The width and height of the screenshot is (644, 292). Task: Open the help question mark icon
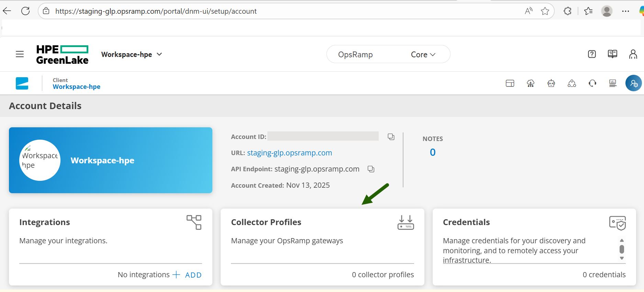[x=592, y=54]
